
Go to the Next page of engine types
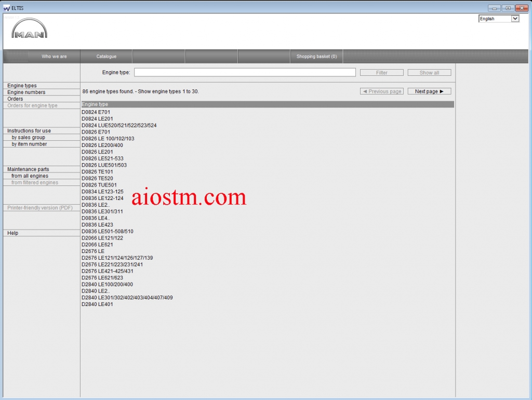(x=429, y=91)
